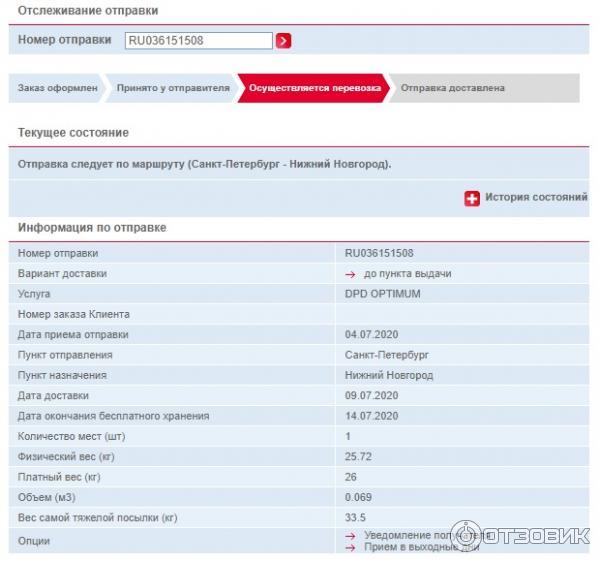The image size is (600, 562).
Task: Click the 'Пункт отправления' row label
Action: click(x=65, y=355)
